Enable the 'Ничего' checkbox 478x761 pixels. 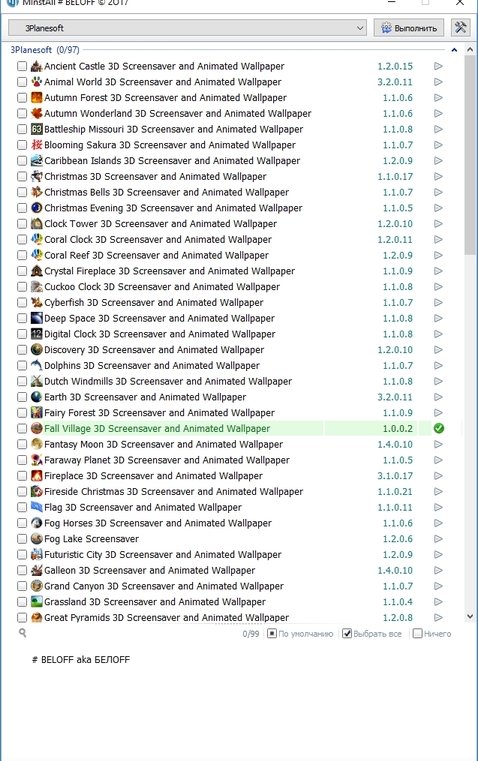(417, 633)
